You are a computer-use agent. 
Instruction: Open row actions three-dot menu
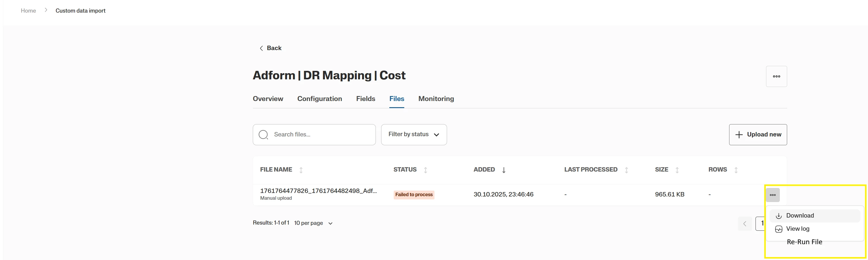(772, 195)
